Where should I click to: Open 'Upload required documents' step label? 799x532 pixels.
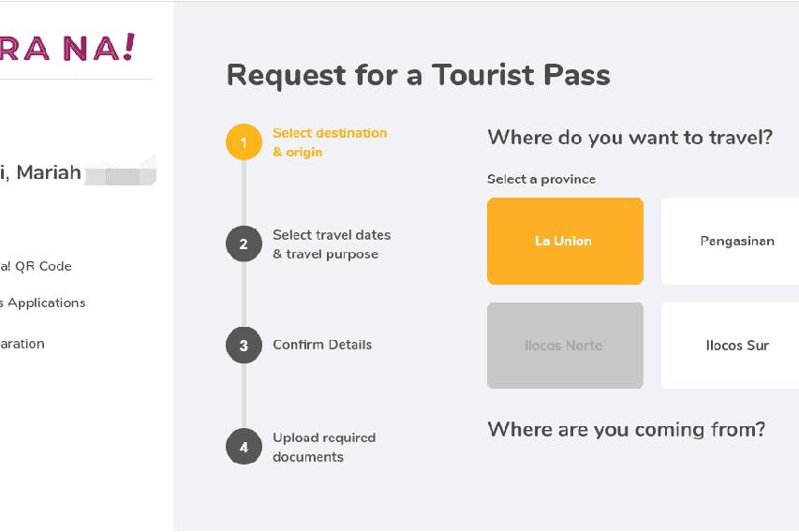[323, 447]
